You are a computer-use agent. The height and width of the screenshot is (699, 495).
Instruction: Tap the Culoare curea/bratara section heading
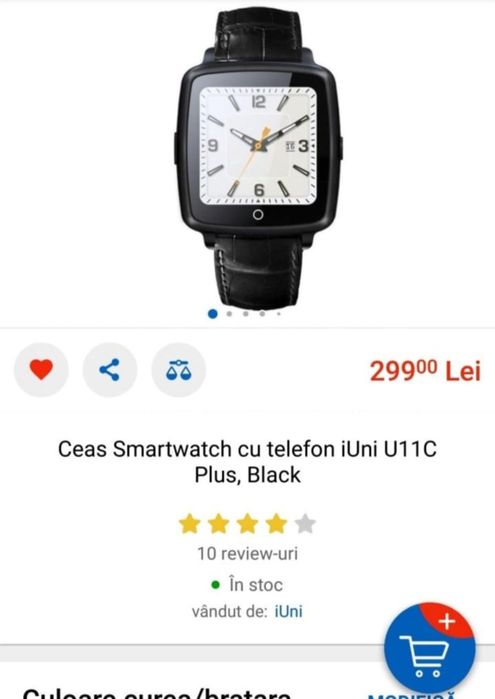pyautogui.click(x=157, y=694)
